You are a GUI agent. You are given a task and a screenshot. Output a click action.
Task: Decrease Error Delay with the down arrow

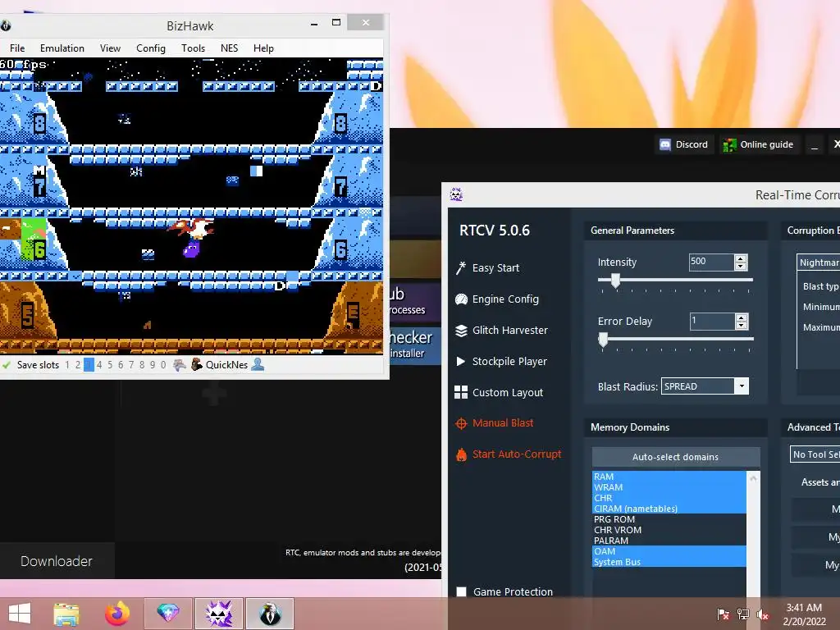click(742, 325)
